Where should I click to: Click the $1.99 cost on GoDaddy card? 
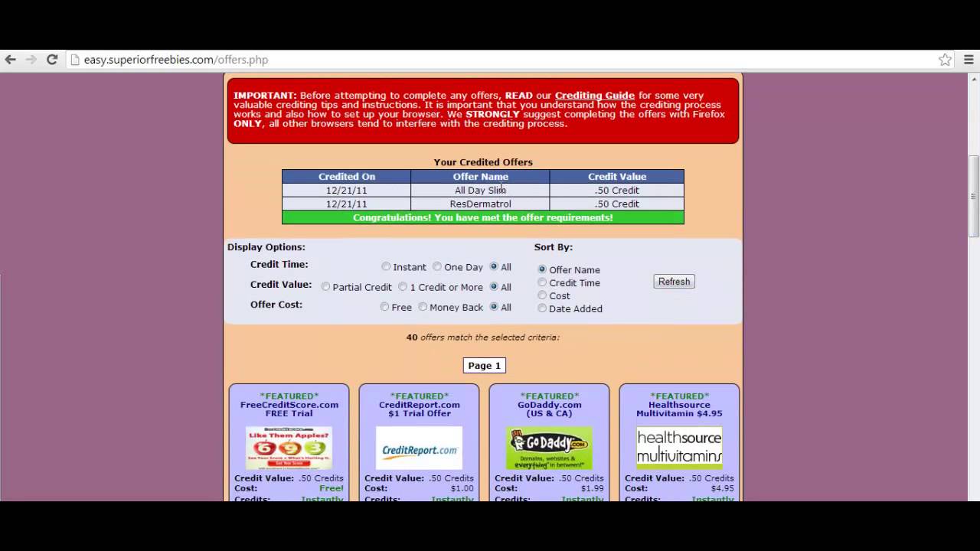[593, 488]
